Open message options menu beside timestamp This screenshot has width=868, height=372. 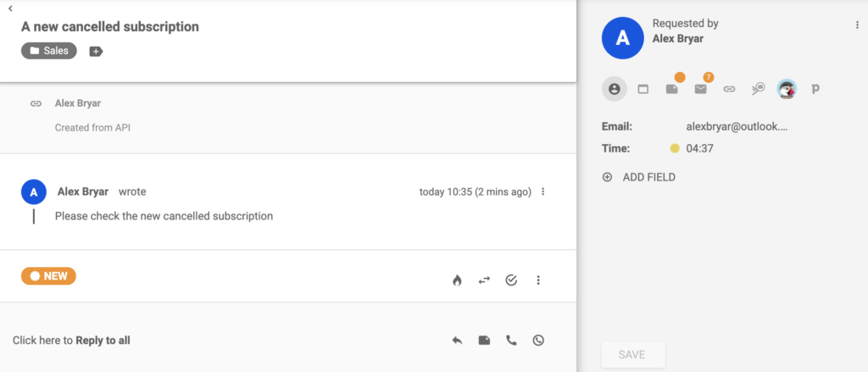543,192
